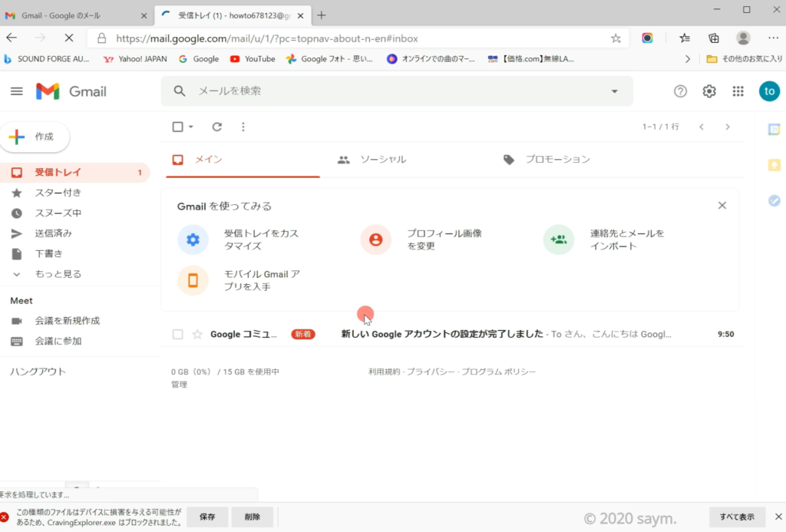
Task: Expand the select-all dropdown arrow
Action: (x=191, y=127)
